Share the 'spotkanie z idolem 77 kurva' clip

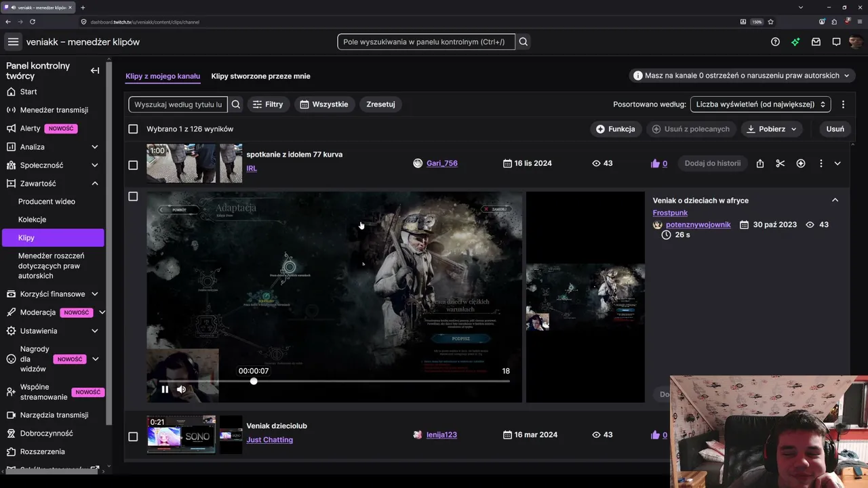tap(760, 163)
